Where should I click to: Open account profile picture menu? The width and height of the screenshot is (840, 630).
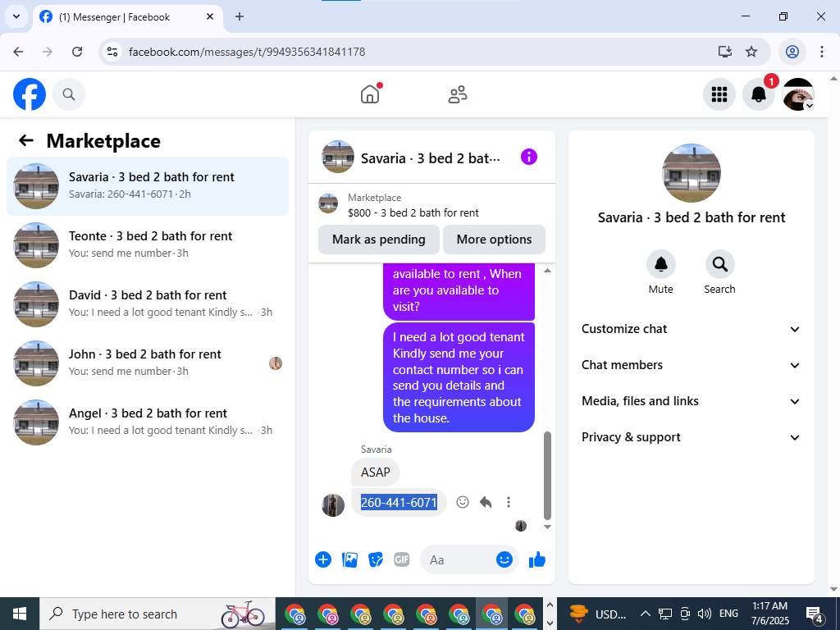coord(798,94)
